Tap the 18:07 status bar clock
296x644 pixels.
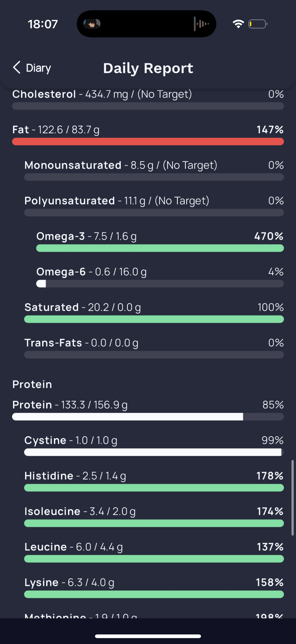pyautogui.click(x=43, y=24)
